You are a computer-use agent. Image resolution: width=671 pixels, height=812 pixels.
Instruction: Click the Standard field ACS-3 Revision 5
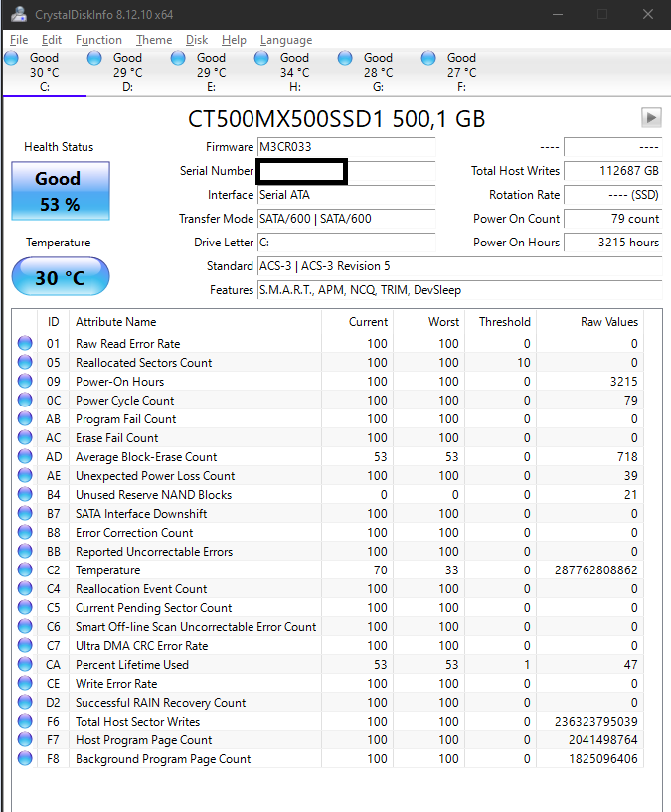(459, 266)
